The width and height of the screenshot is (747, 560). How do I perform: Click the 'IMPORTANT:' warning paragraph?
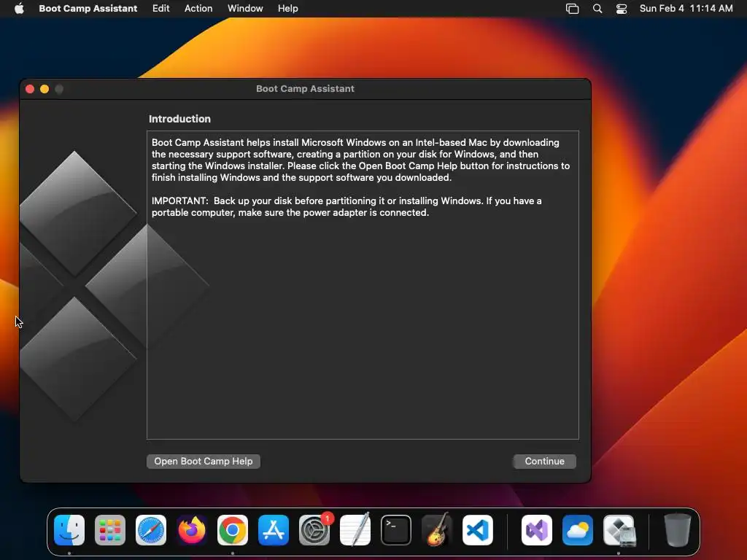[347, 206]
